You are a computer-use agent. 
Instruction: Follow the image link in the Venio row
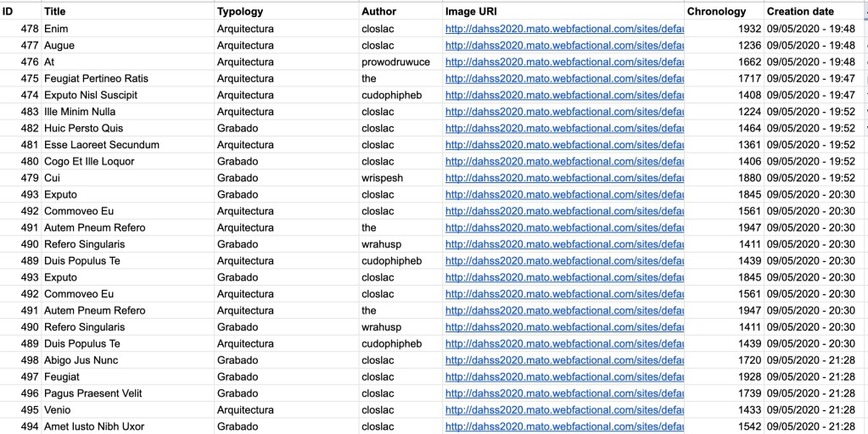click(564, 410)
